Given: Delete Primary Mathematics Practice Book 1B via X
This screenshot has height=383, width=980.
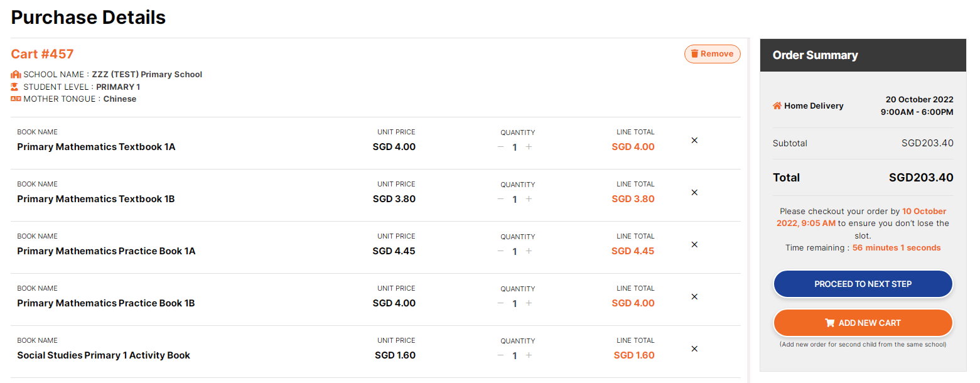Looking at the screenshot, I should click(694, 297).
